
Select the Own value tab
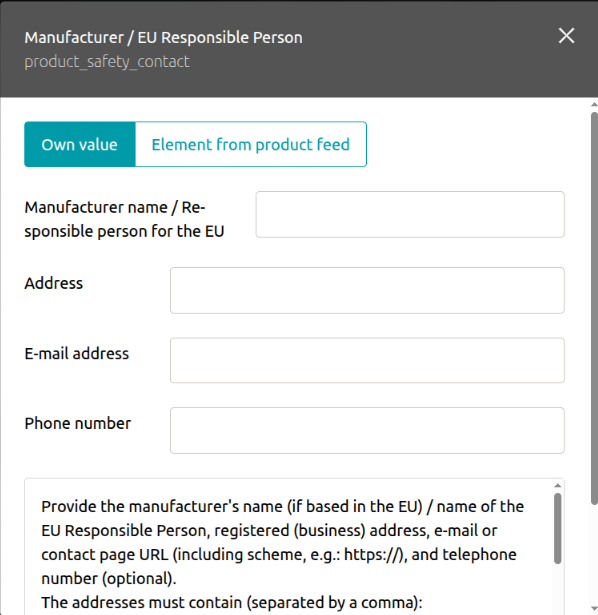point(80,144)
